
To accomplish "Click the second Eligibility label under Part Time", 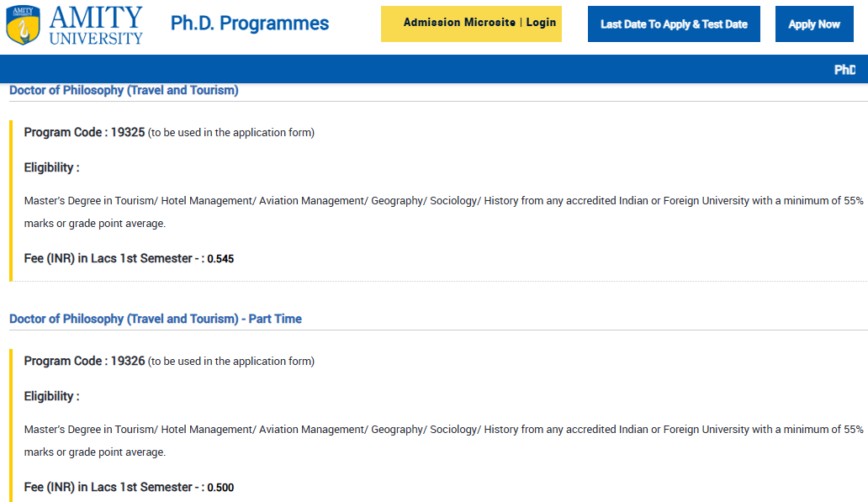I will (51, 396).
